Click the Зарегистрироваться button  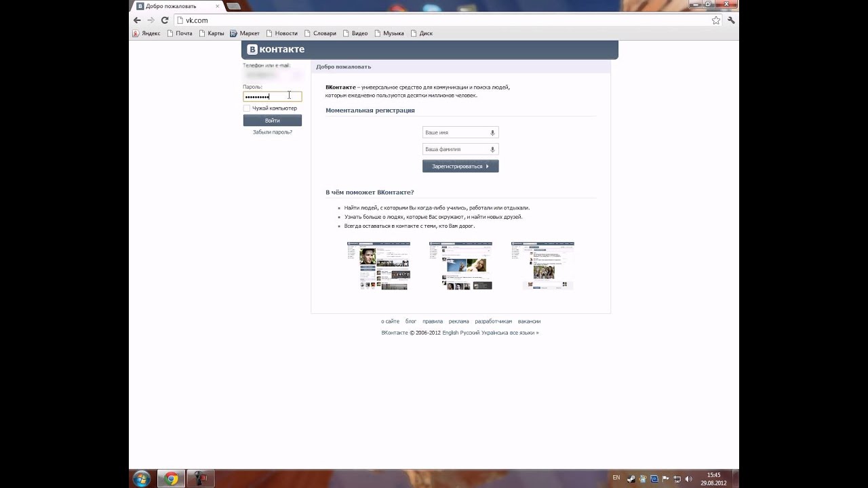(460, 166)
